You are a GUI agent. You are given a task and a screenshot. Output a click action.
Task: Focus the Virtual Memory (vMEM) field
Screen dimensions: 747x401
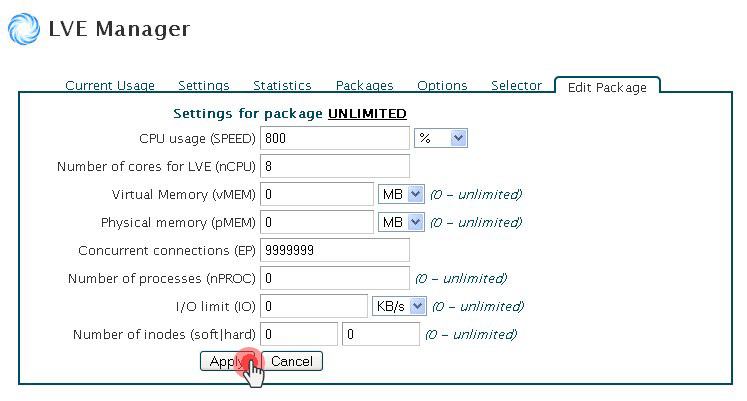(x=317, y=194)
